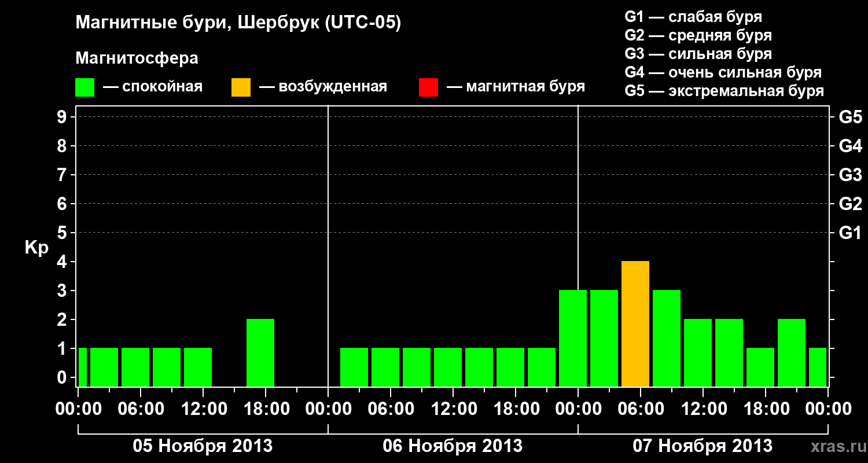Click the 'G4' label on the right axis
Image resolution: width=868 pixels, height=463 pixels.
(x=850, y=146)
